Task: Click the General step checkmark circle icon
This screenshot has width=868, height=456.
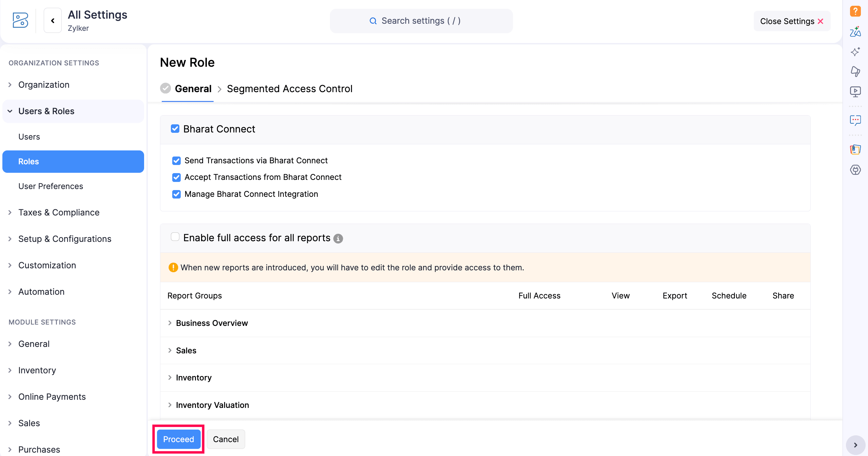Action: (x=165, y=88)
